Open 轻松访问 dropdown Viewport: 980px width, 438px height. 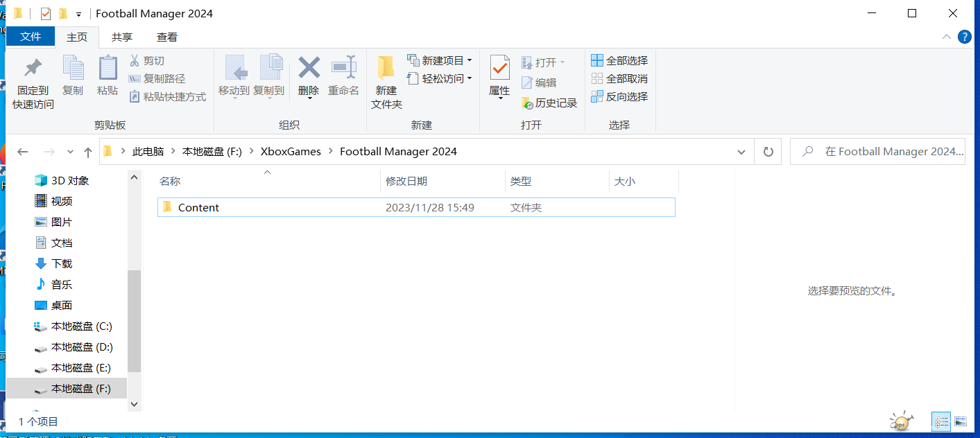point(440,78)
